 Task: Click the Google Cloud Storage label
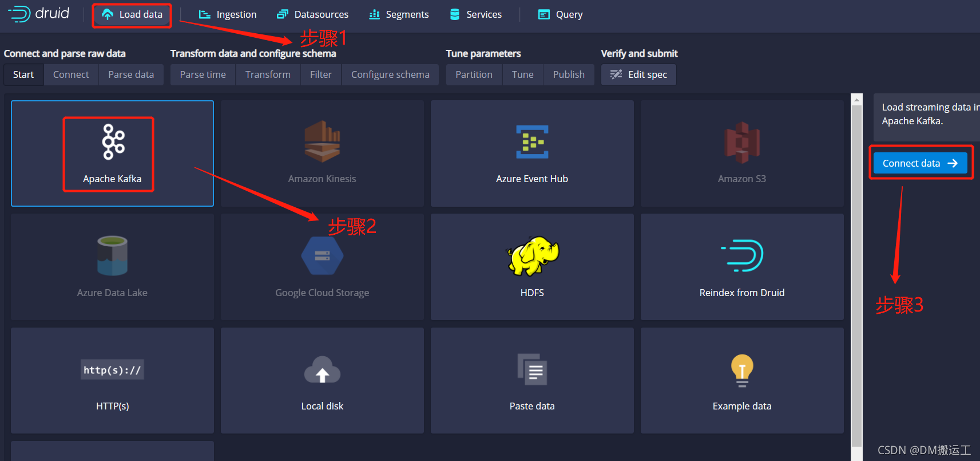(x=322, y=293)
